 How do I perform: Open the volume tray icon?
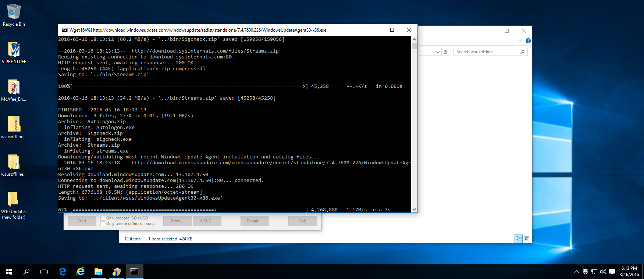click(x=603, y=272)
